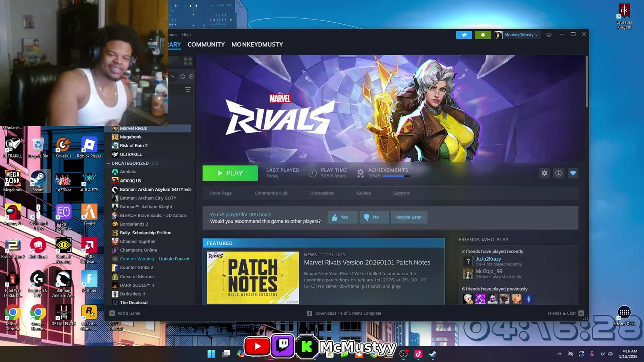Open the Community Hub tab

(x=271, y=193)
